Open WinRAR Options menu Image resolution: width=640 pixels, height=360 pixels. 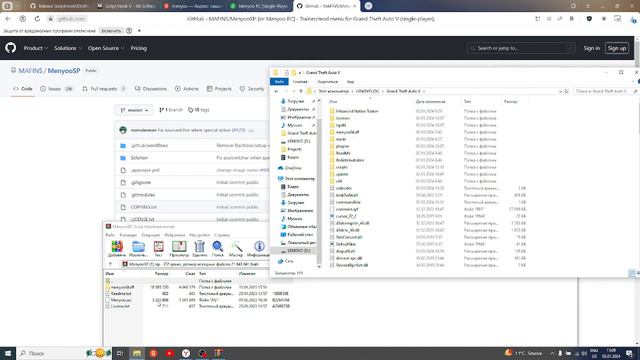(200, 235)
